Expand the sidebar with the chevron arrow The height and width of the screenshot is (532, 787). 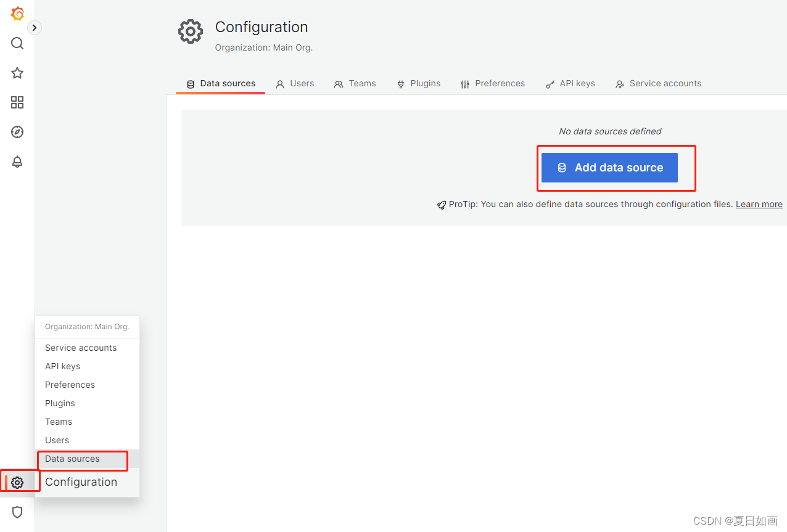[35, 27]
